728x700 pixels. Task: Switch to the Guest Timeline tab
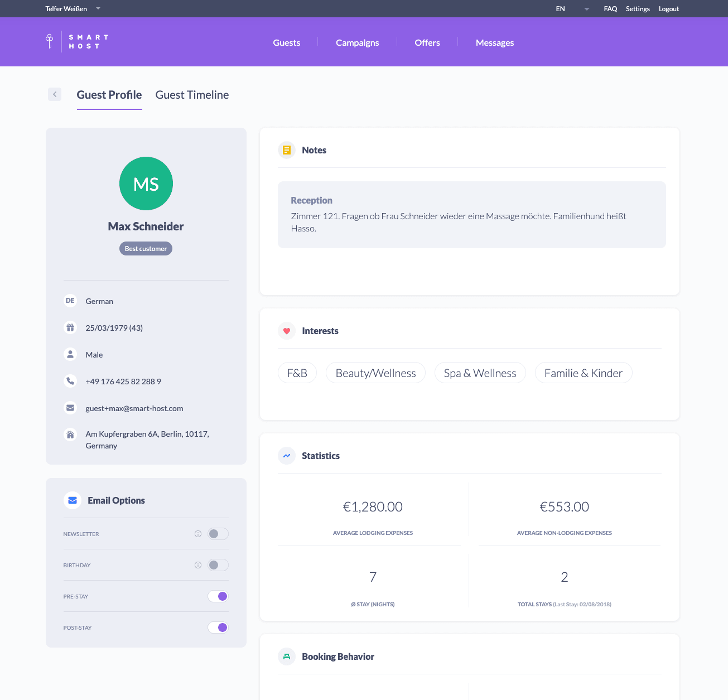[x=192, y=95]
